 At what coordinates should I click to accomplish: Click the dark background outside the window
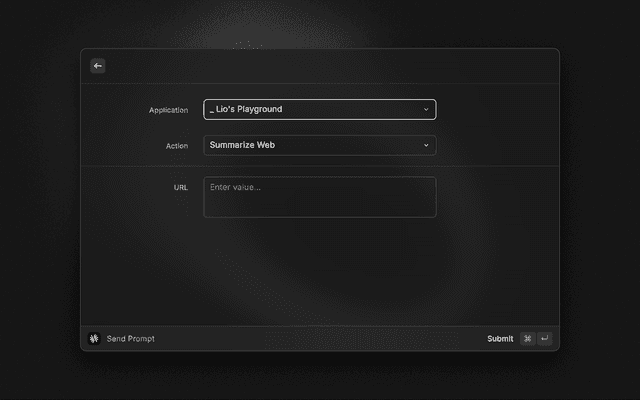click(x=40, y=200)
